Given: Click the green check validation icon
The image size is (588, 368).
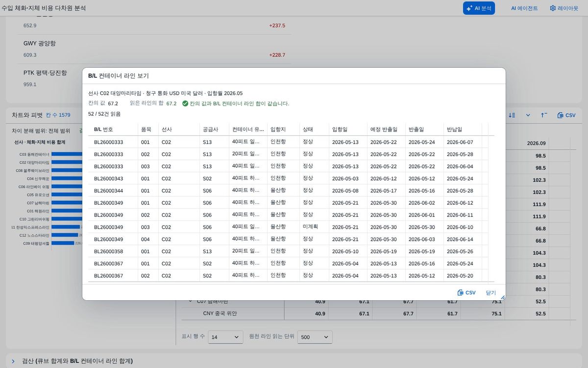Looking at the screenshot, I should (185, 104).
